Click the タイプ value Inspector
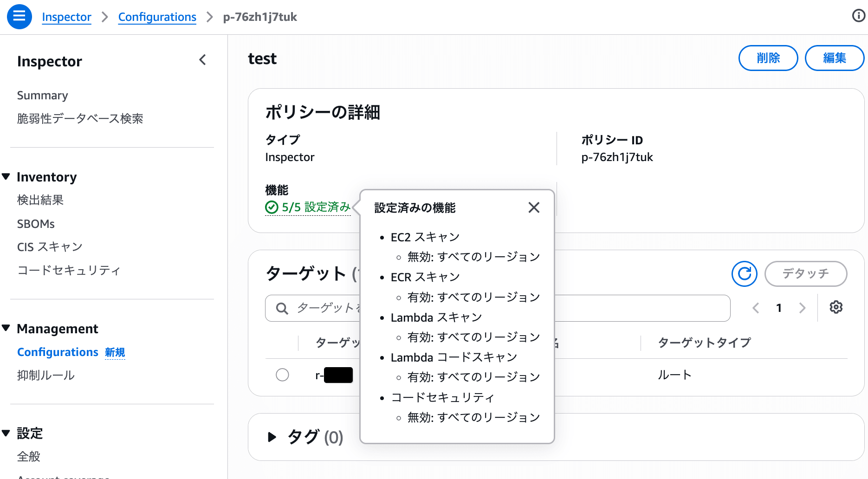The height and width of the screenshot is (479, 868). tap(290, 157)
